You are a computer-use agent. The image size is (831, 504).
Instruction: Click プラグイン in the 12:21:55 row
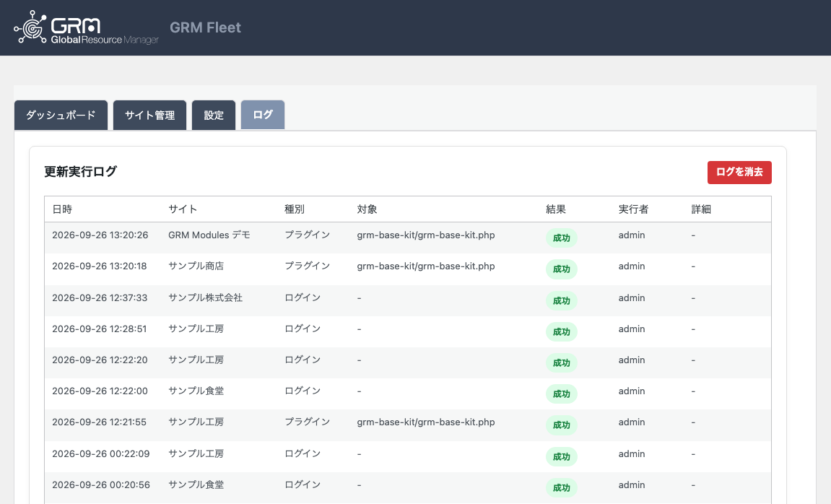coord(308,422)
